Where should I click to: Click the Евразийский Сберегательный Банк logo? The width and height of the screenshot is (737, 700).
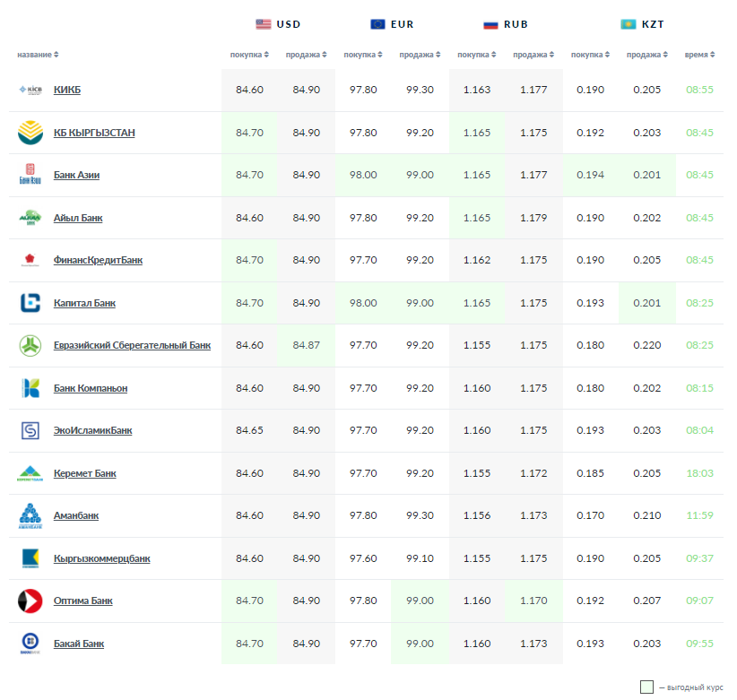pos(30,345)
